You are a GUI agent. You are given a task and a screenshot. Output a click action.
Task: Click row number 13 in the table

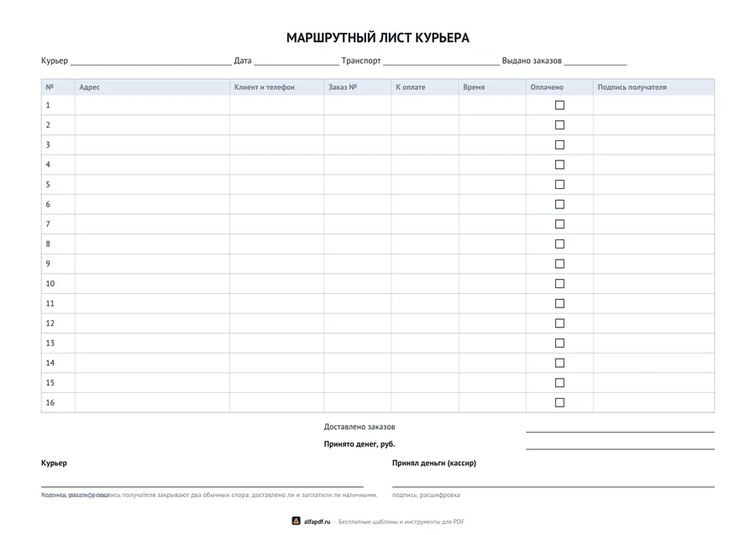pos(50,344)
